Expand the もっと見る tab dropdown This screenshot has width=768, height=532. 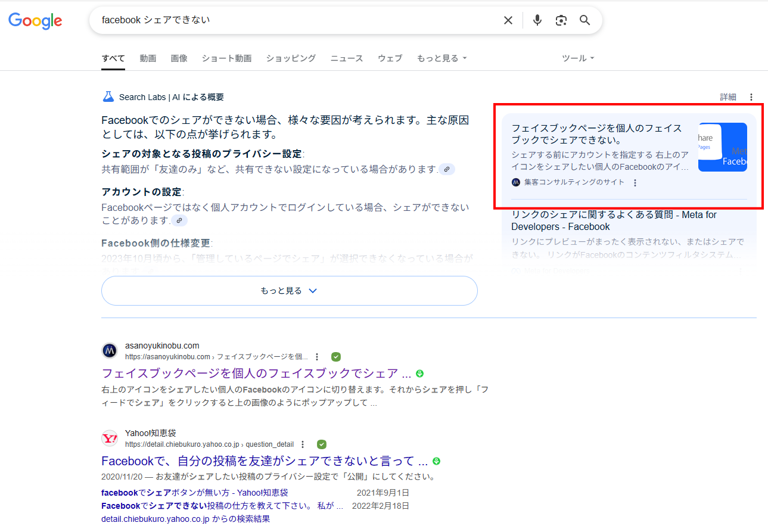tap(441, 58)
